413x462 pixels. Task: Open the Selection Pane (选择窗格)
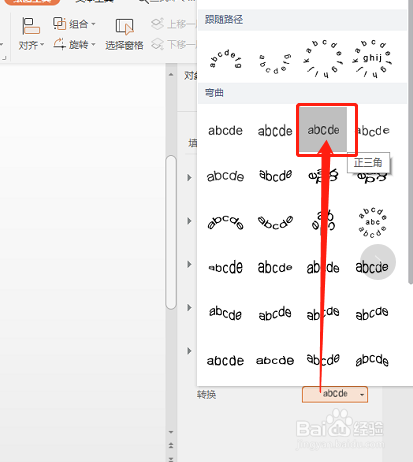tap(124, 34)
